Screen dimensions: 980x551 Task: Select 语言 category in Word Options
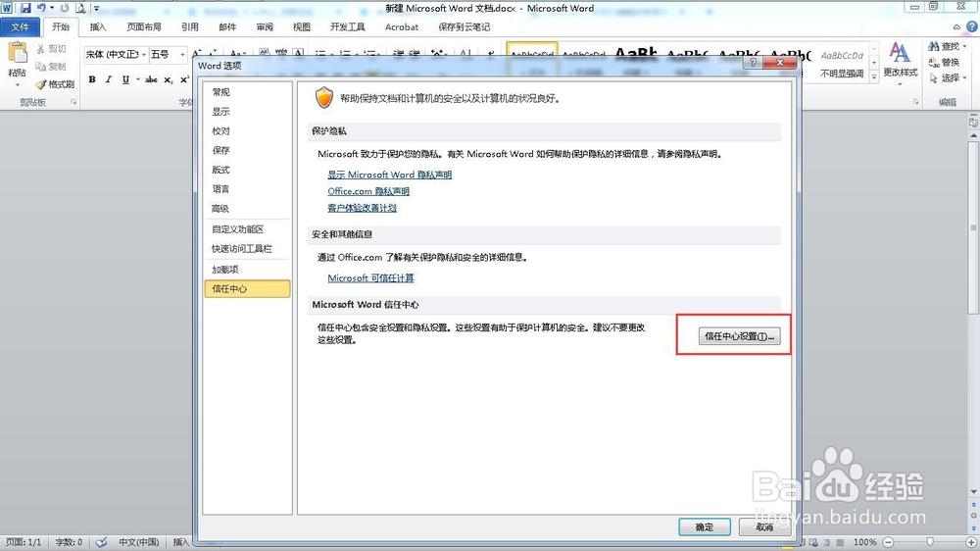(247, 189)
